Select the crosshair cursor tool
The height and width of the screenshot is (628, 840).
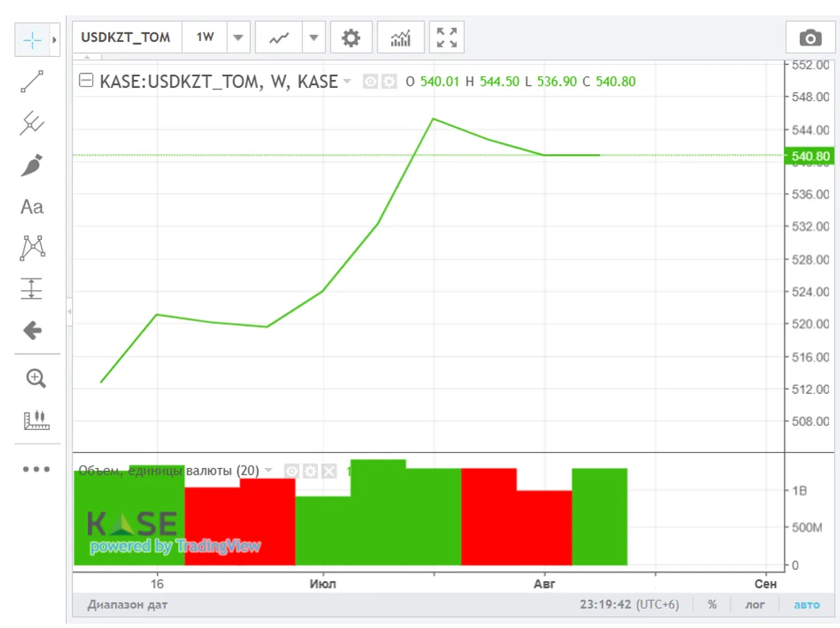(x=32, y=40)
